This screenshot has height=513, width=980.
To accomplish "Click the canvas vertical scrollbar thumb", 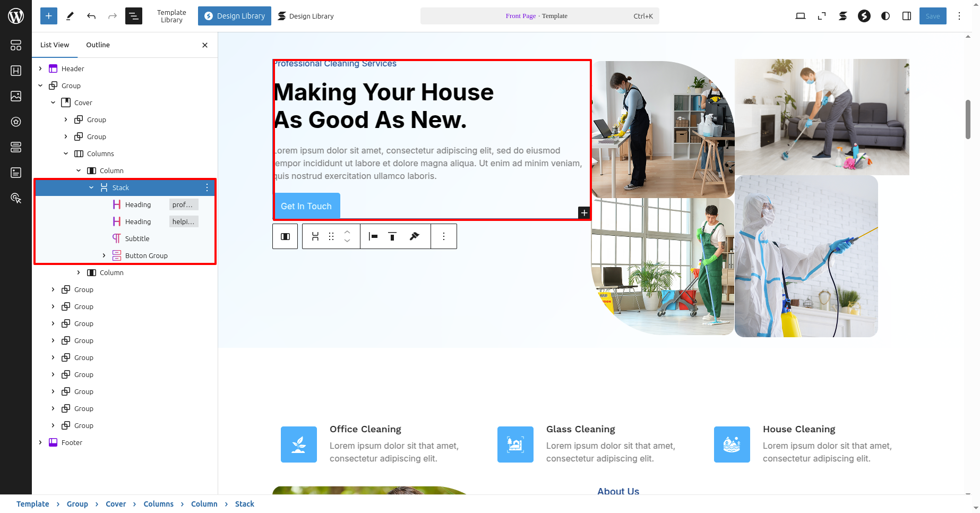I will click(x=968, y=119).
